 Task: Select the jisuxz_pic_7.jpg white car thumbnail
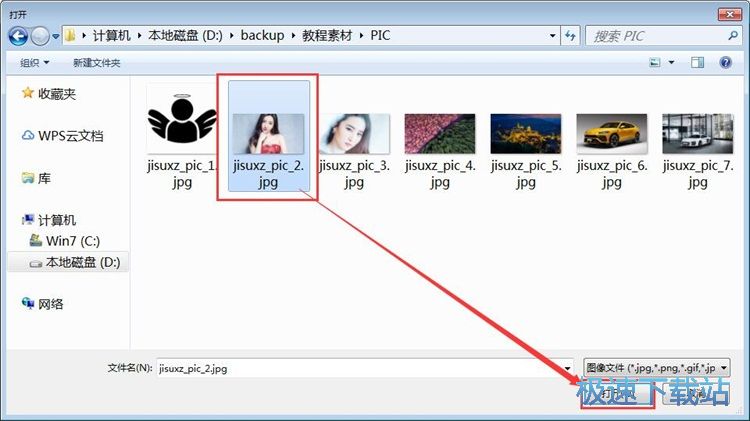coord(697,133)
